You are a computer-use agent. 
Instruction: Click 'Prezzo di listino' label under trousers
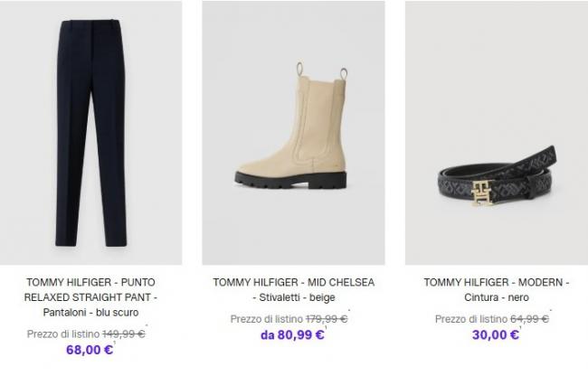tap(64, 334)
